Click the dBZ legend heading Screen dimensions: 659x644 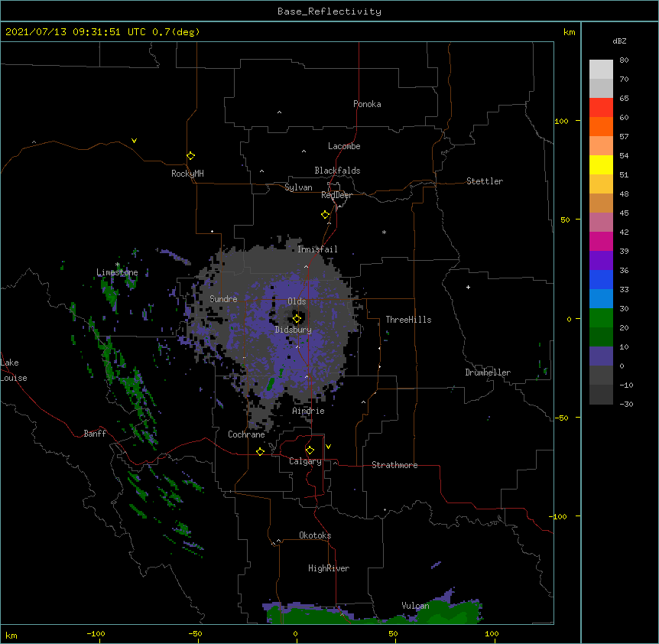pyautogui.click(x=619, y=41)
